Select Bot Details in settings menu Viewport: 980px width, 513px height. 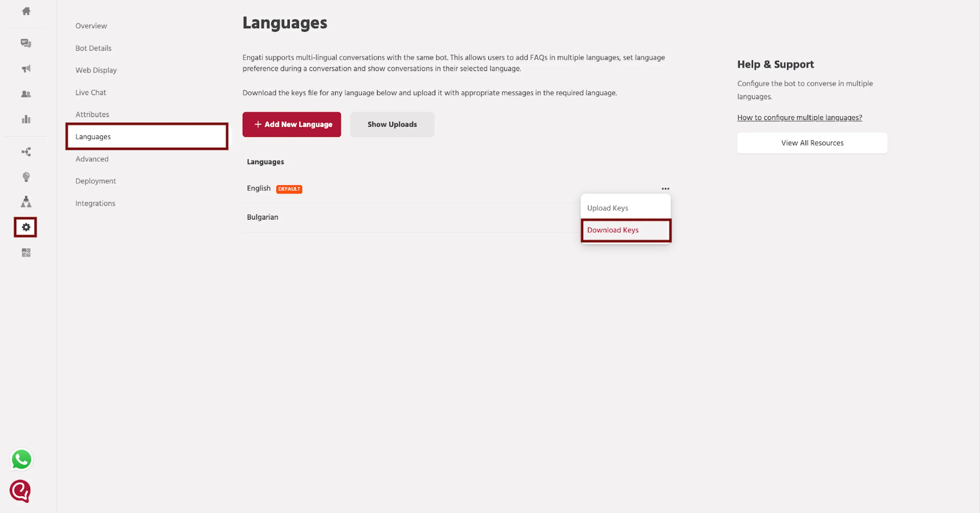click(93, 48)
